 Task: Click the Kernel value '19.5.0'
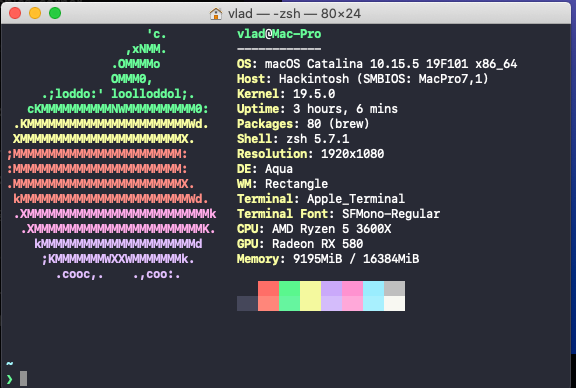click(314, 94)
